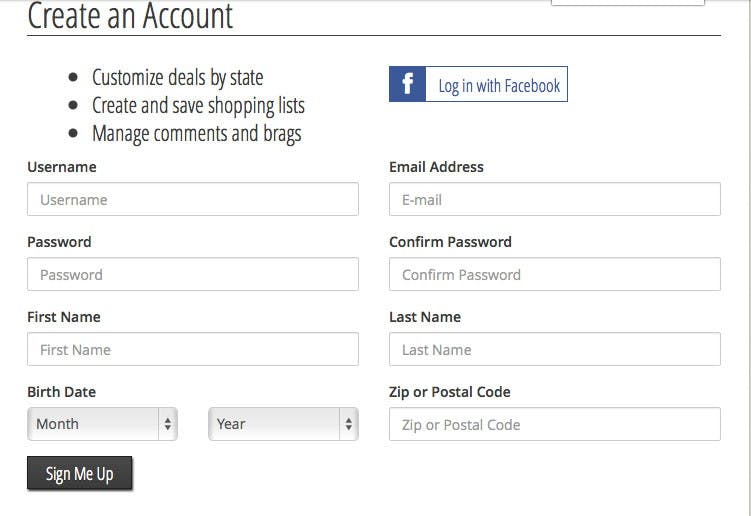Log in with Facebook
751x516 pixels.
(478, 84)
